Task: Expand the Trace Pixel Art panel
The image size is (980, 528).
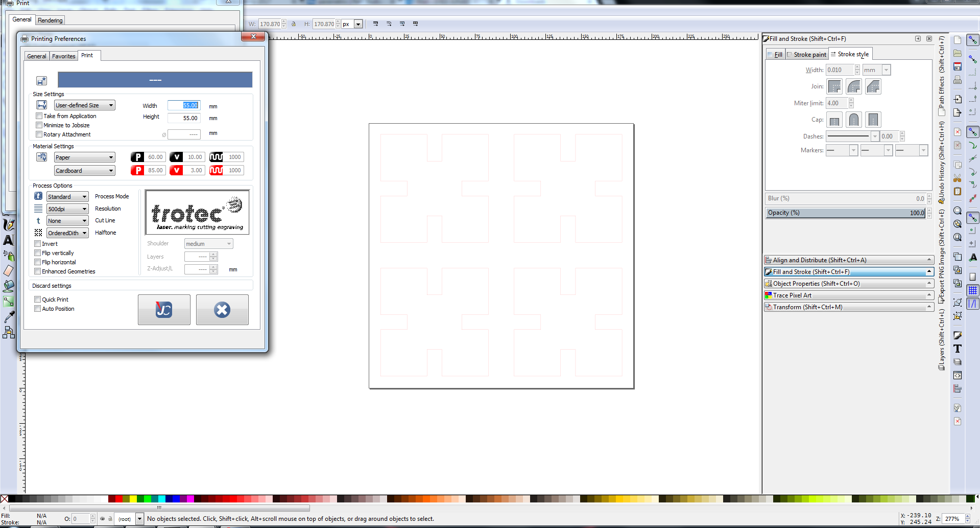Action: coord(848,295)
